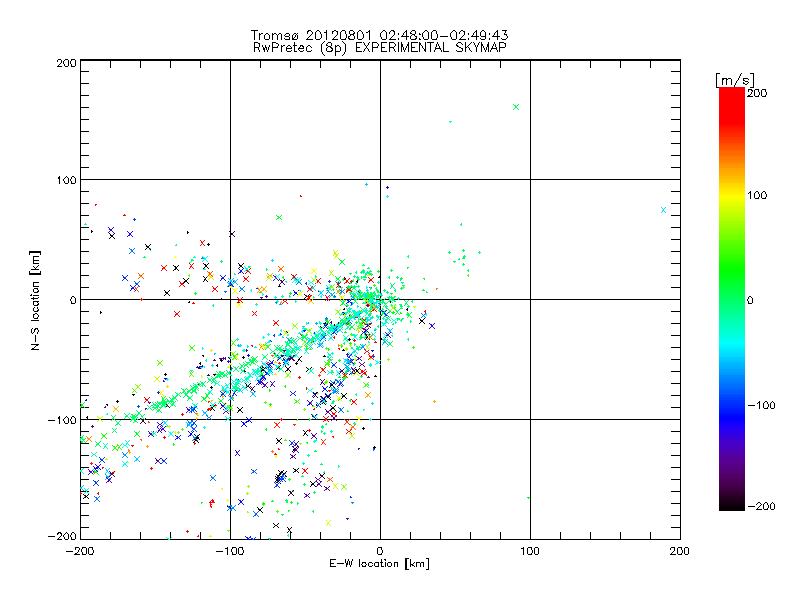Click the y-axis tick label '200'

(66, 63)
